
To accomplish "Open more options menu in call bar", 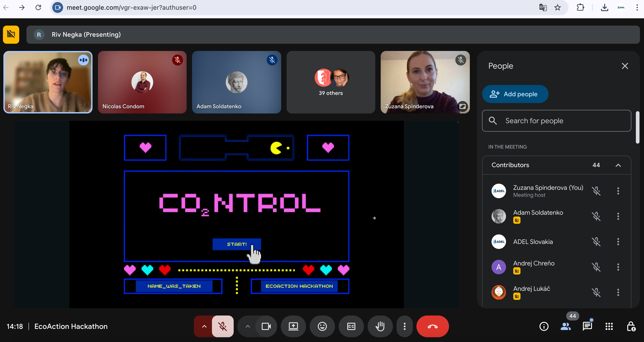I will pos(404,326).
